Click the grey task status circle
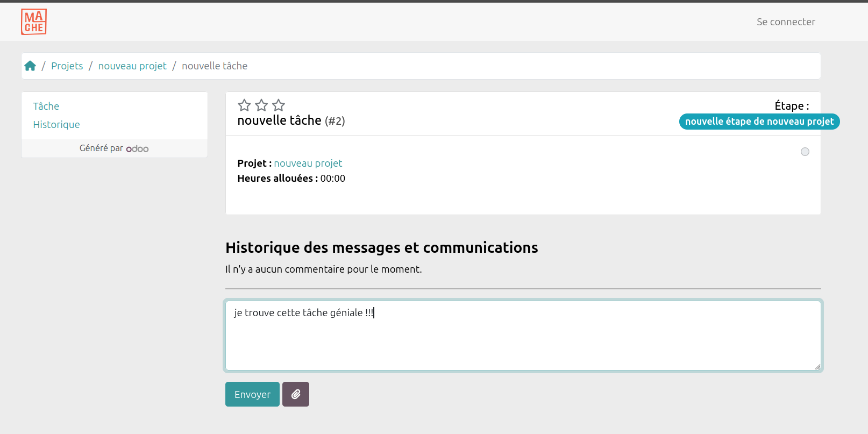 (x=805, y=152)
